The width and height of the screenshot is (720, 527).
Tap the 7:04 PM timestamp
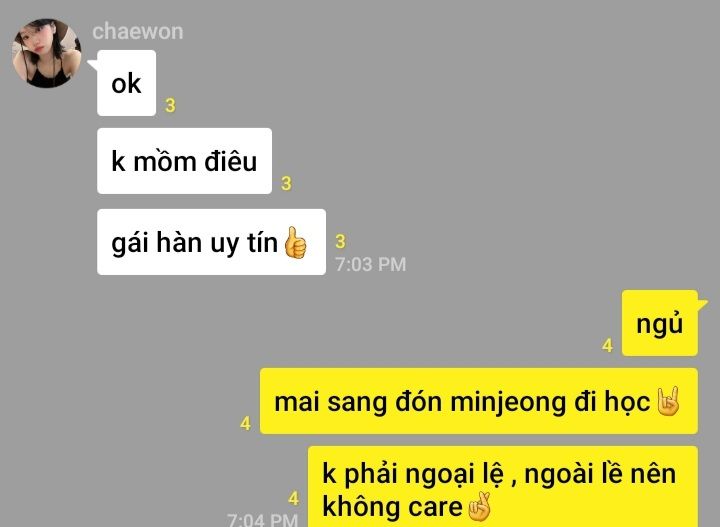click(x=263, y=520)
